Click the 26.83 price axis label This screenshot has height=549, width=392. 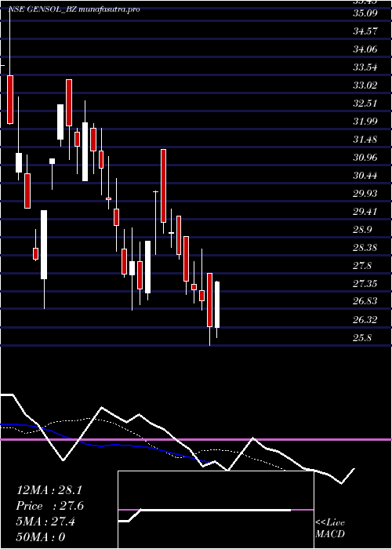[365, 301]
